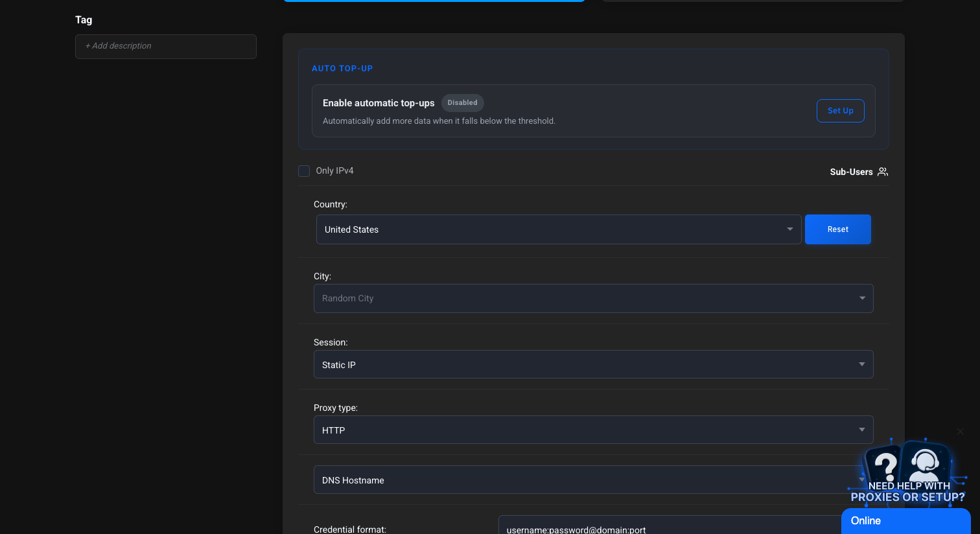Image resolution: width=980 pixels, height=534 pixels.
Task: Click the Disabled status badge
Action: pyautogui.click(x=463, y=103)
